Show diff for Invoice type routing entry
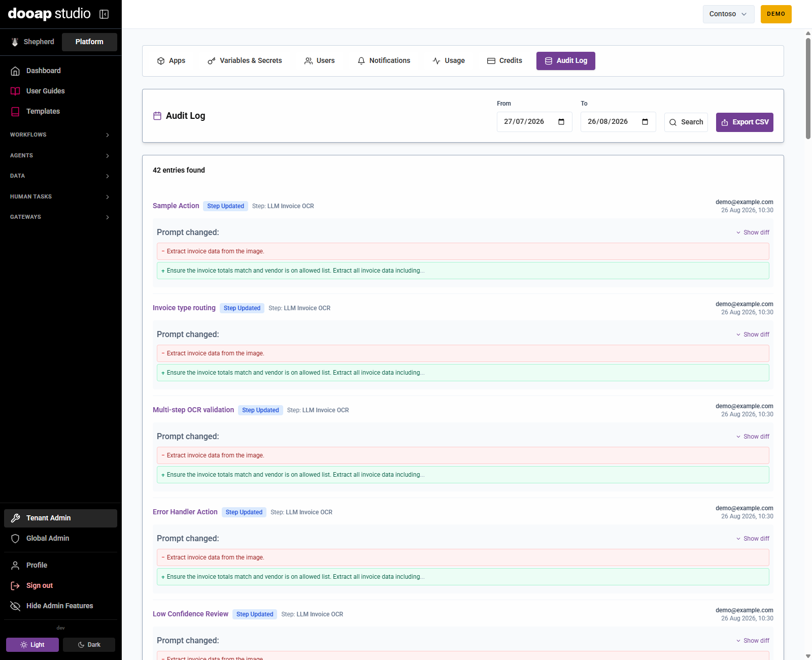812x660 pixels. [753, 335]
